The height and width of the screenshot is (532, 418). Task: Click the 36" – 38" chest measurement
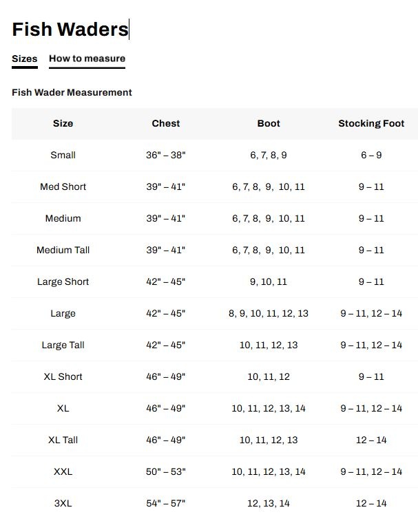(166, 155)
